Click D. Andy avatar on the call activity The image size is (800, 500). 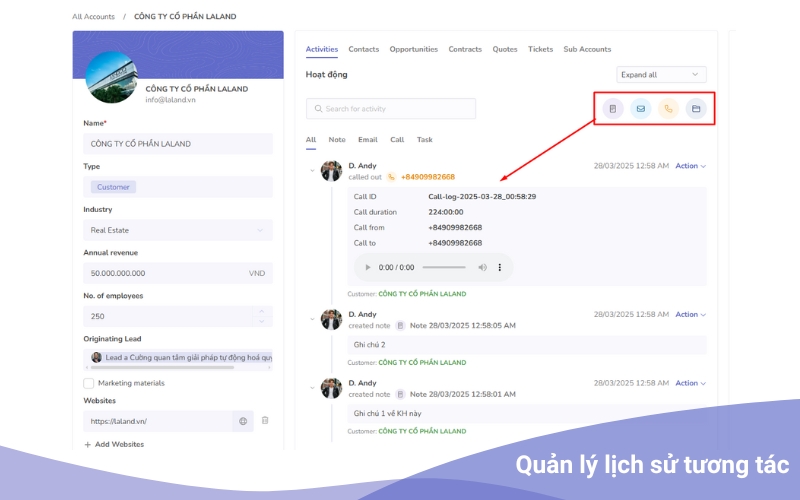tap(331, 171)
